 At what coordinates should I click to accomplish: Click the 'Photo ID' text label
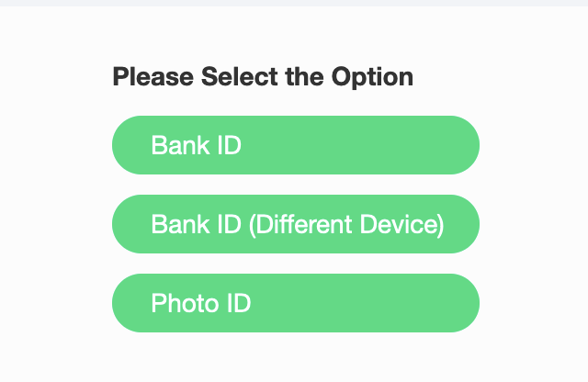[201, 303]
